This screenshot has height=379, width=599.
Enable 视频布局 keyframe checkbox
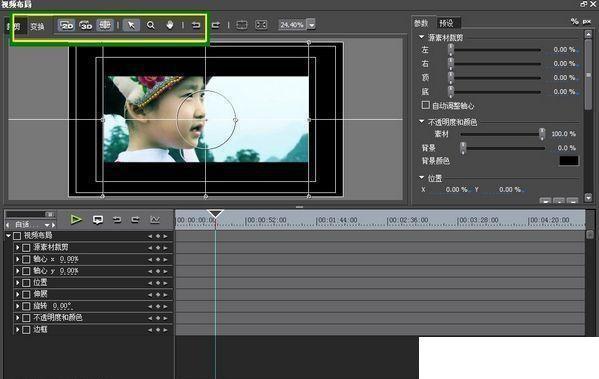click(17, 236)
